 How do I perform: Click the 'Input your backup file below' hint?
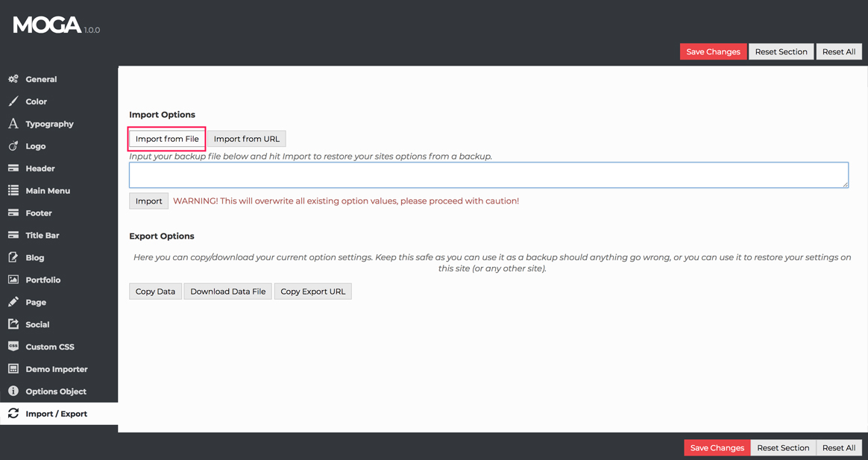click(310, 156)
